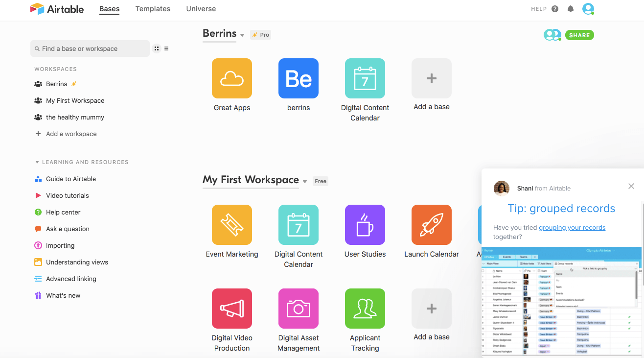The image size is (644, 358).
Task: Open the grouping your records link
Action: [x=572, y=228]
